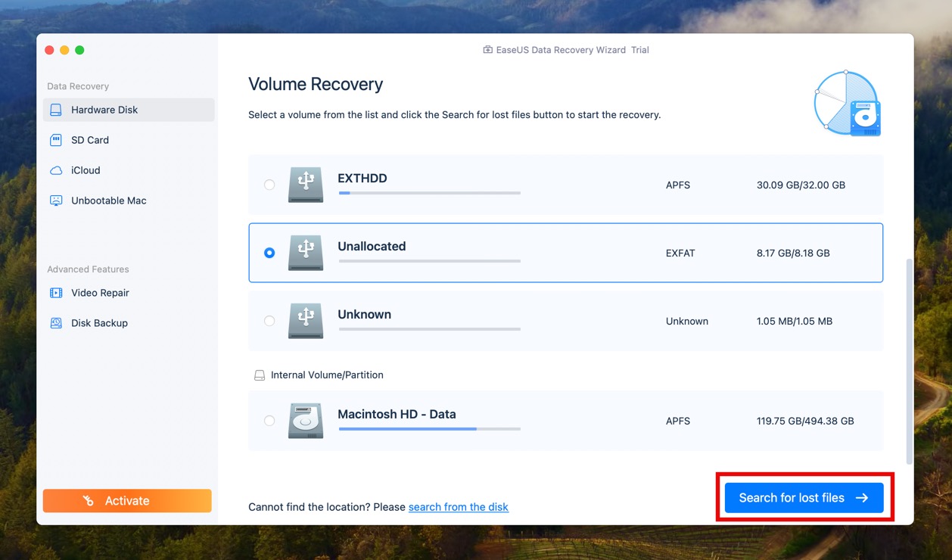Click the Video Repair film icon

tap(56, 293)
